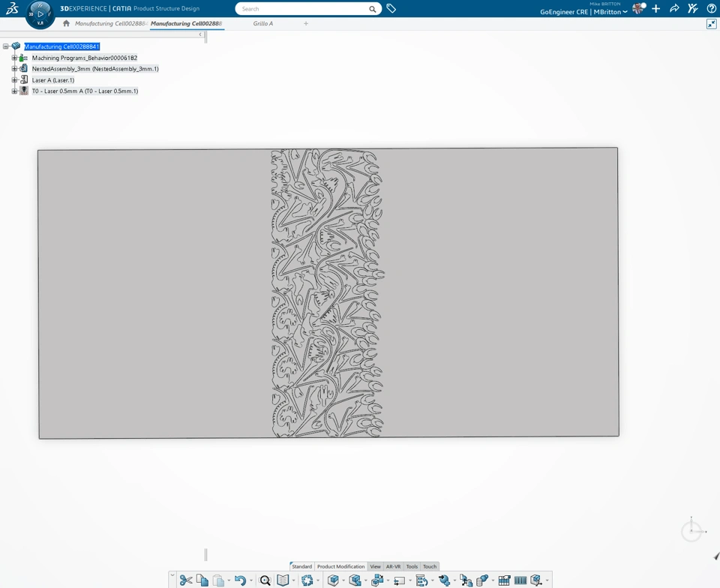Switch to the Touch toolbar tab

(430, 566)
